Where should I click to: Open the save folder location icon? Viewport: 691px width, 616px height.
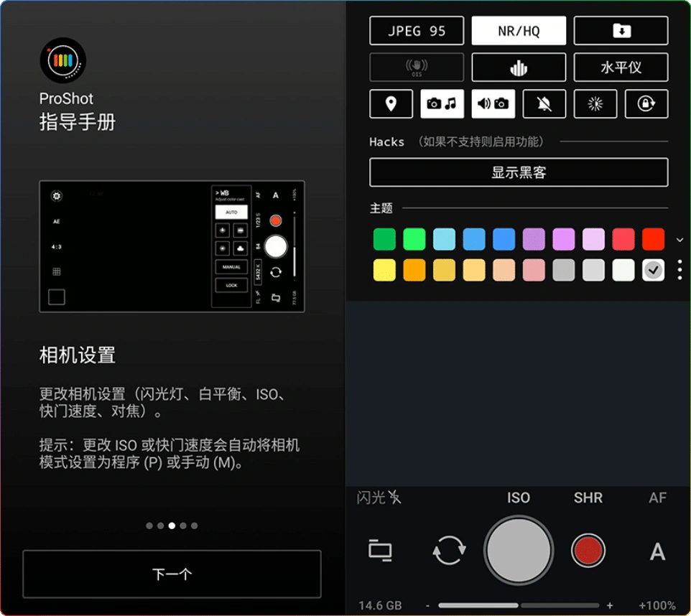point(621,31)
